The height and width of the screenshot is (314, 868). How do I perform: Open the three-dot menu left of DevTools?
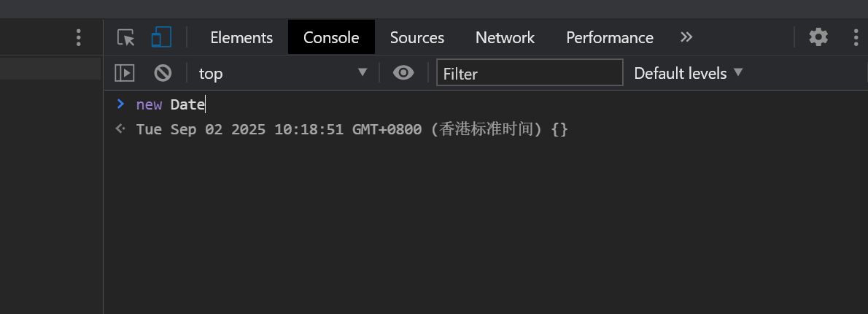pos(79,37)
